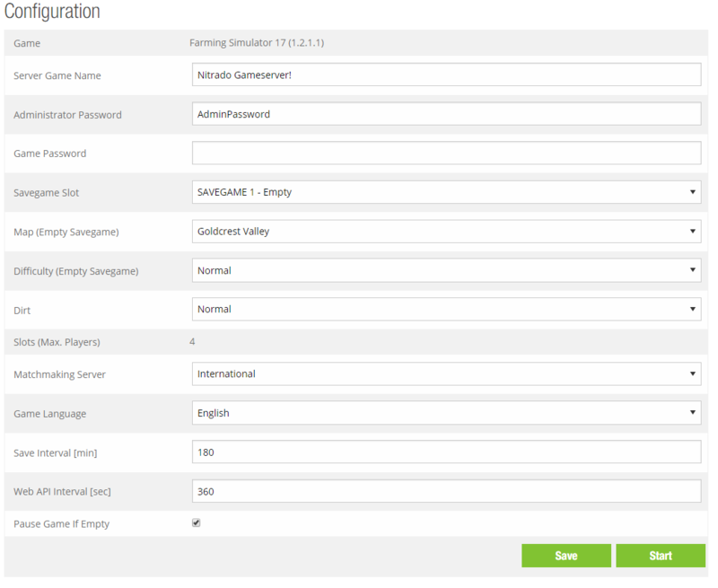
Task: Expand the Matchmaking Server dropdown
Action: point(446,374)
